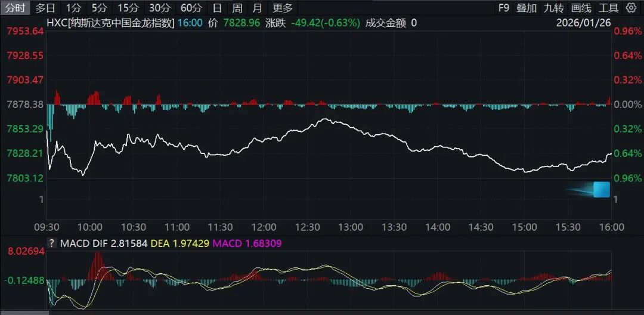
Task: Choose the 15分 chart period
Action: point(127,8)
